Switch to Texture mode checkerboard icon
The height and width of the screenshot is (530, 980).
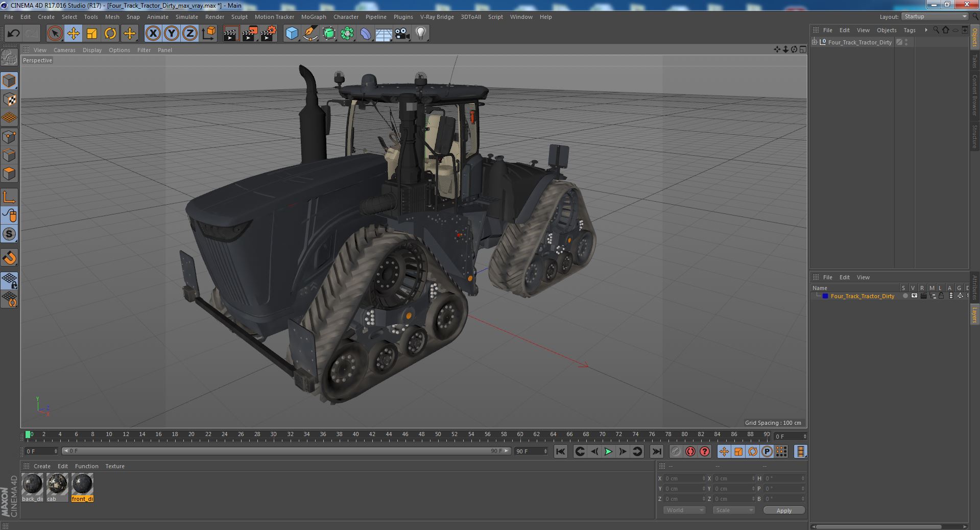pos(9,99)
